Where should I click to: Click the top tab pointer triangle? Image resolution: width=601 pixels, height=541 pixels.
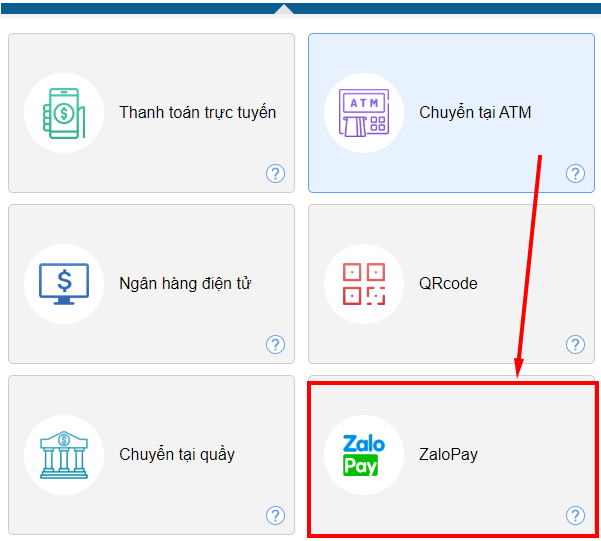tap(284, 9)
